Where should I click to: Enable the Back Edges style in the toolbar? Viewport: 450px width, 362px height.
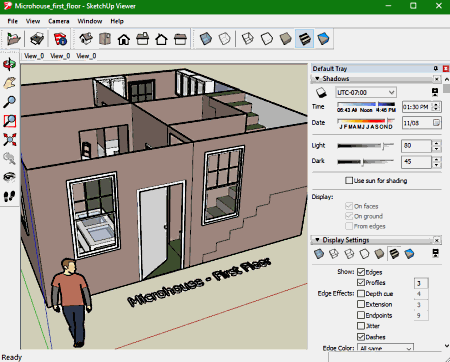224,39
